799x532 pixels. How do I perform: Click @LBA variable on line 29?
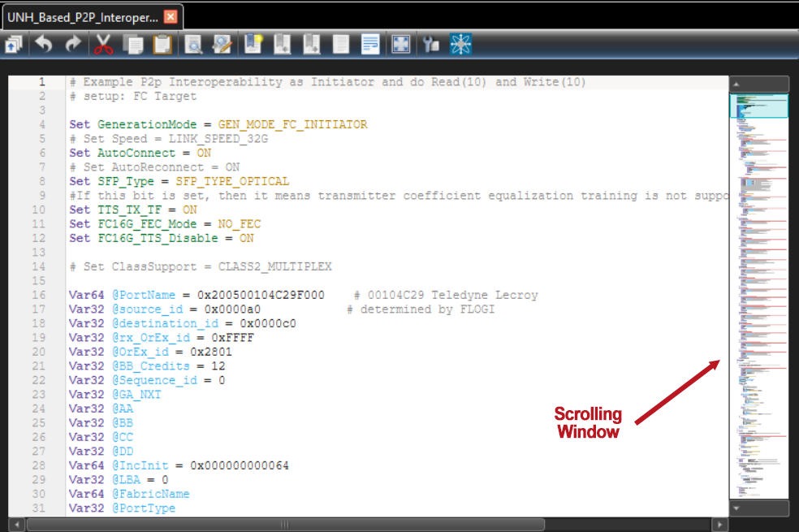coord(125,480)
